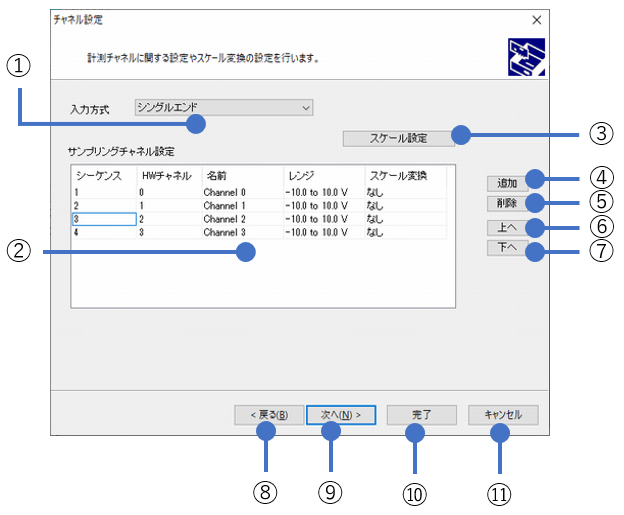Viewport: 624px width, 515px height.
Task: Click the 削除 button
Action: click(506, 203)
